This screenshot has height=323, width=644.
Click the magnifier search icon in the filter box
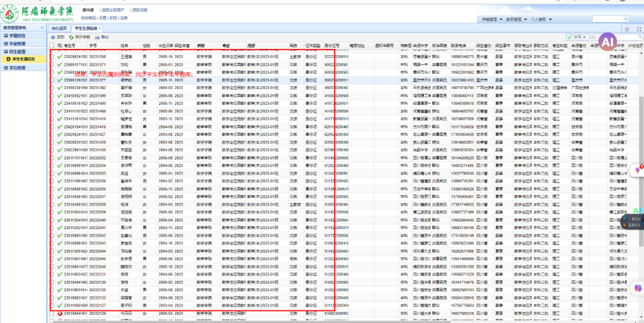tap(640, 37)
